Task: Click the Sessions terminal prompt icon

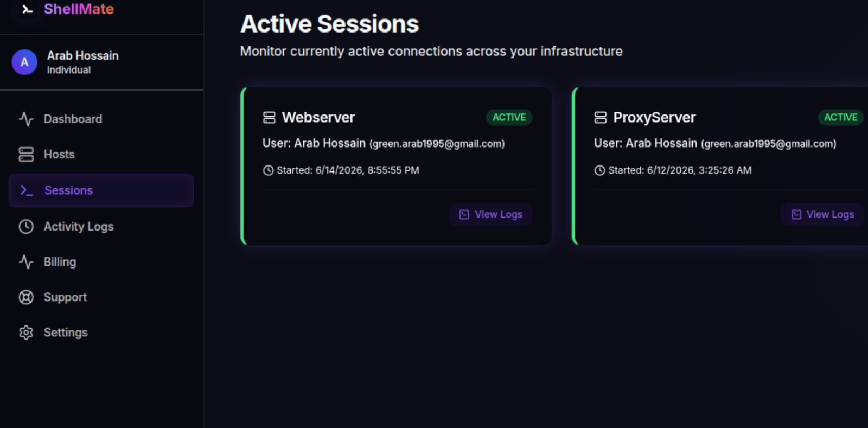Action: coord(27,190)
